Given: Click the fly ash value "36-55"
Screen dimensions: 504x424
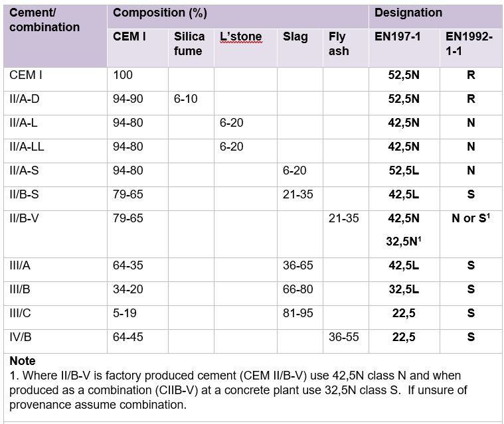Looking at the screenshot, I should [x=343, y=337].
